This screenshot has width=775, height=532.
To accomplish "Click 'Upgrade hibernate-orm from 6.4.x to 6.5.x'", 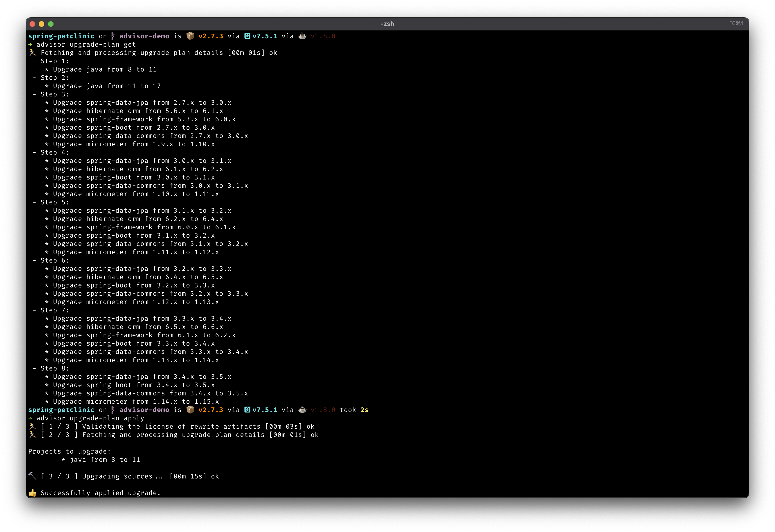I will (138, 277).
